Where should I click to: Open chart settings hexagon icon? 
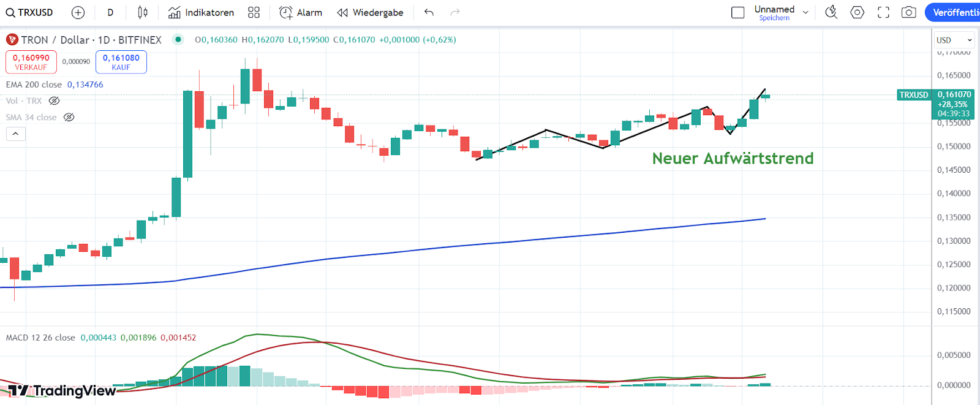click(858, 12)
